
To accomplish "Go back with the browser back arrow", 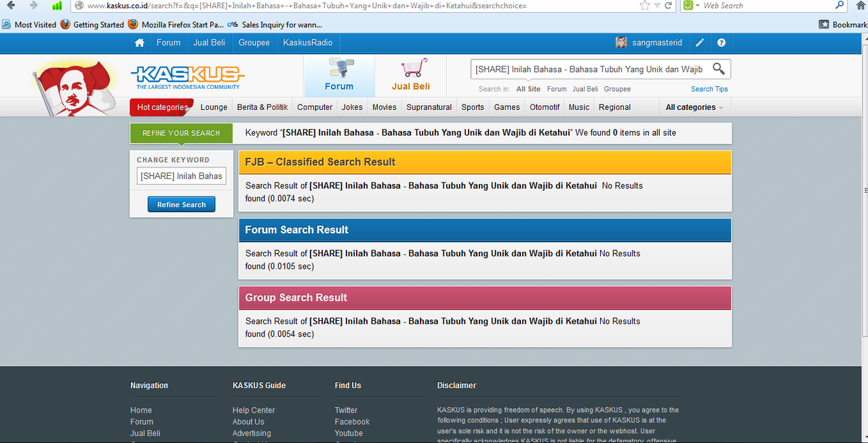I will click(11, 5).
